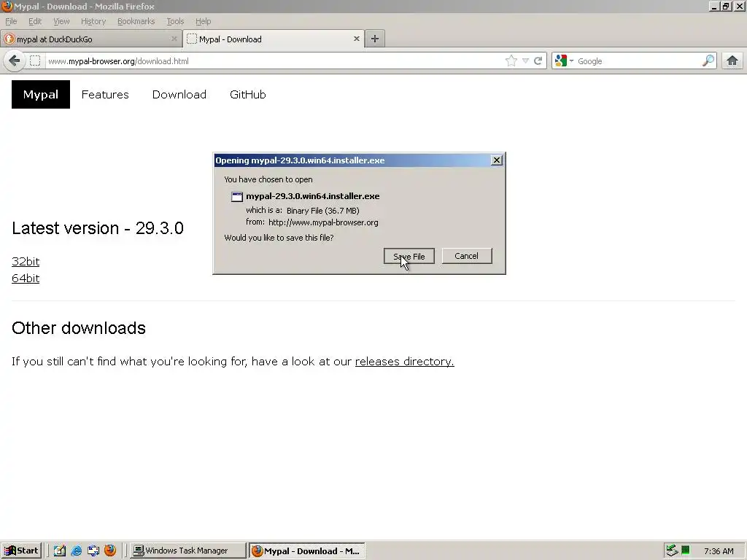Click Save File in the download dialog
The image size is (747, 560).
pos(409,256)
